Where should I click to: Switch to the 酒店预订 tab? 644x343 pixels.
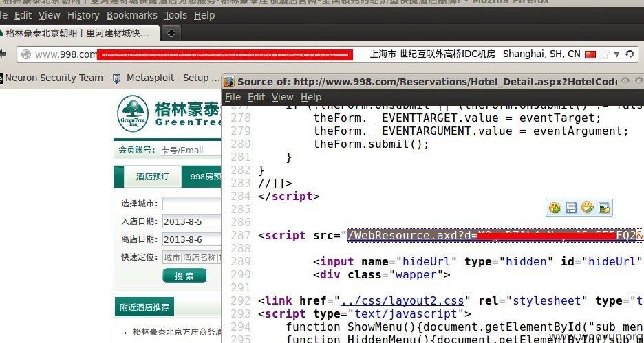pyautogui.click(x=152, y=177)
